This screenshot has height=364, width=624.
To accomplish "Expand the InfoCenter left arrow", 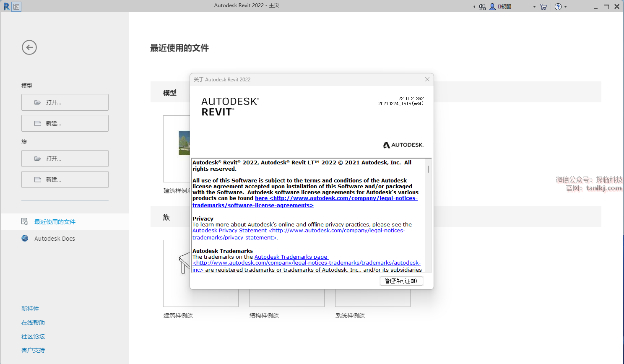I will [x=474, y=7].
